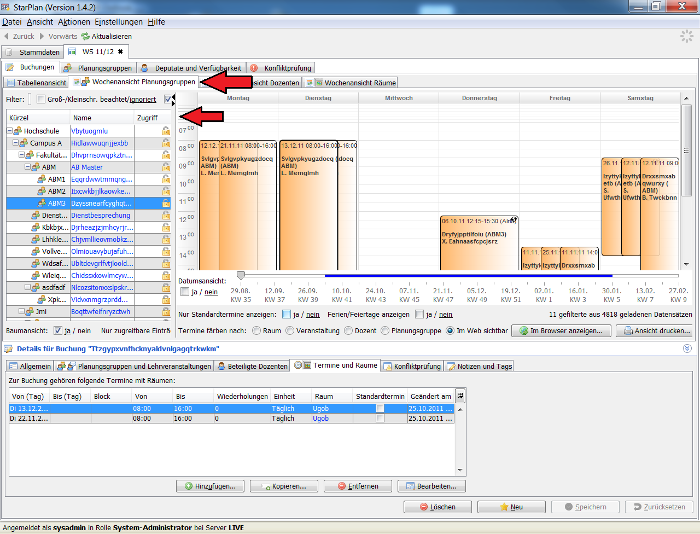Click the calendar vertical scrollbar thumb

click(x=686, y=150)
